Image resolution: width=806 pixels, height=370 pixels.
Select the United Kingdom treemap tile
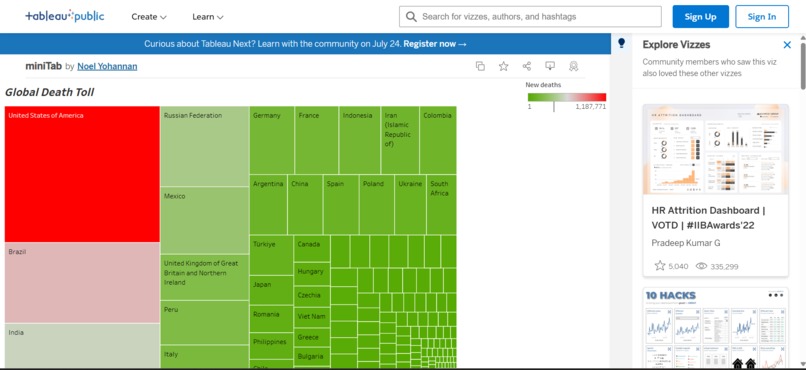(205, 277)
